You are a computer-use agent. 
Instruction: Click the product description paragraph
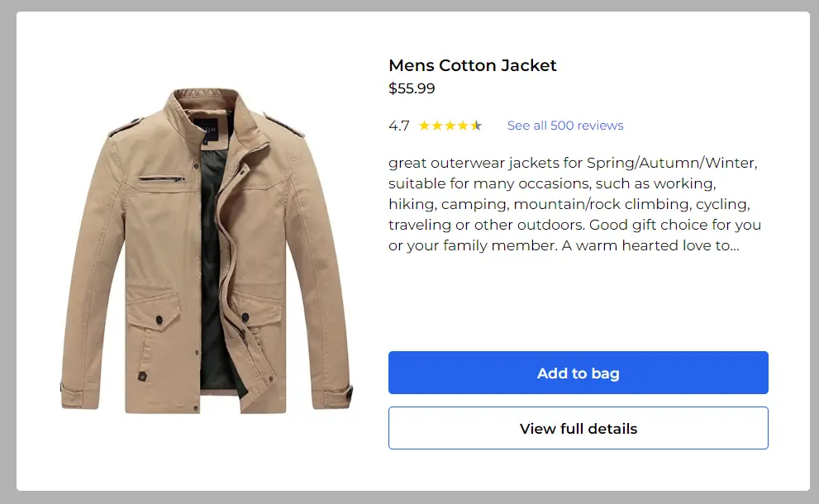click(x=574, y=204)
